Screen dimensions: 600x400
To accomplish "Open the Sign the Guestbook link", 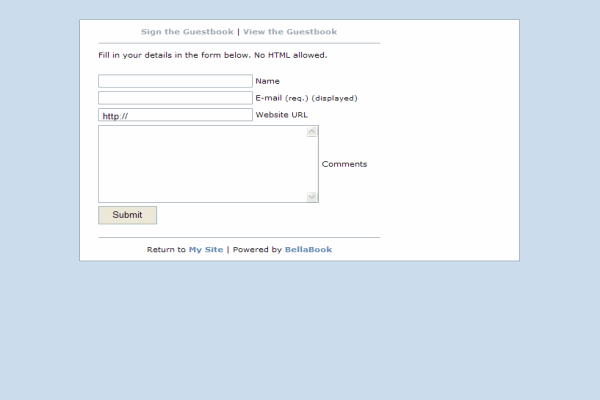I will click(x=187, y=32).
